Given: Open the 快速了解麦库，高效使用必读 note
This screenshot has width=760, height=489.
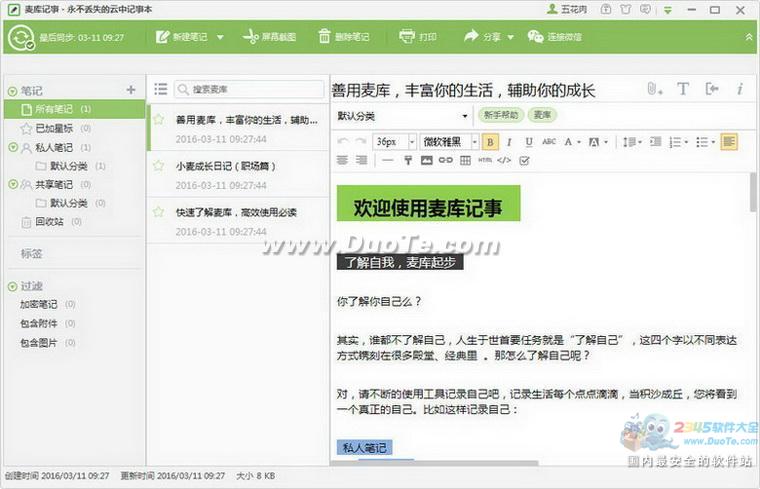Looking at the screenshot, I should point(238,221).
